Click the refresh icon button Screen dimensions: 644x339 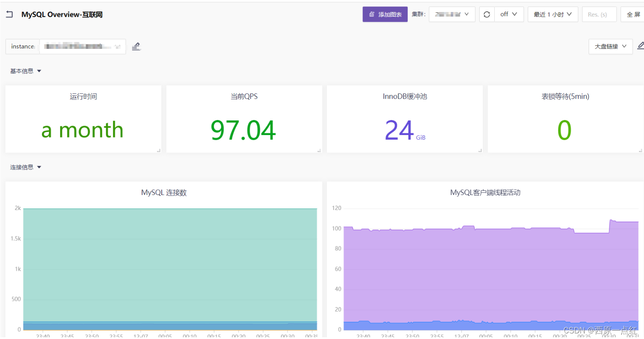point(487,14)
